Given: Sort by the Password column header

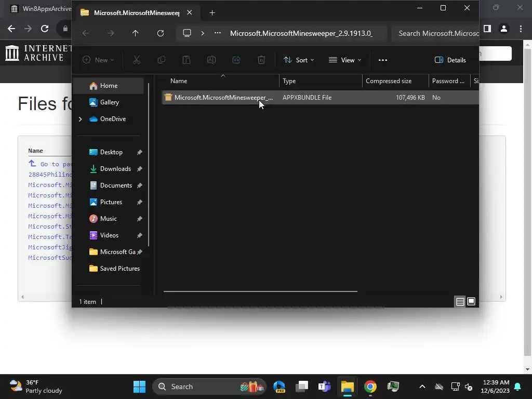Looking at the screenshot, I should click(x=449, y=81).
